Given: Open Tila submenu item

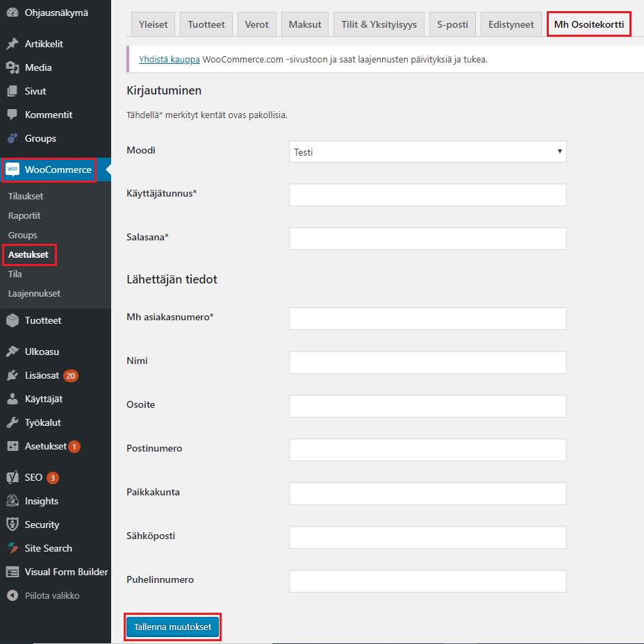Looking at the screenshot, I should click(x=15, y=274).
